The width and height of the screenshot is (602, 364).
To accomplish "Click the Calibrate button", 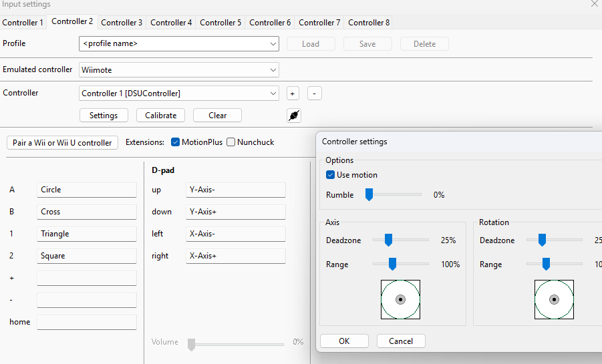I will click(x=160, y=115).
